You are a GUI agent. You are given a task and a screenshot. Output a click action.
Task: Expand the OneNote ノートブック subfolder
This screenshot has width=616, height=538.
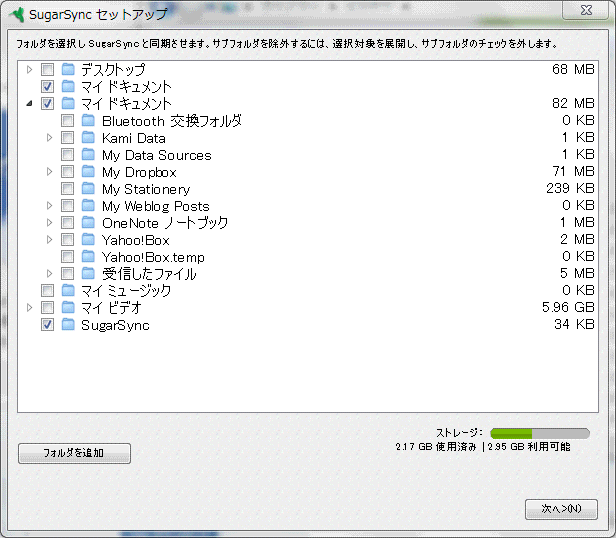(50, 222)
